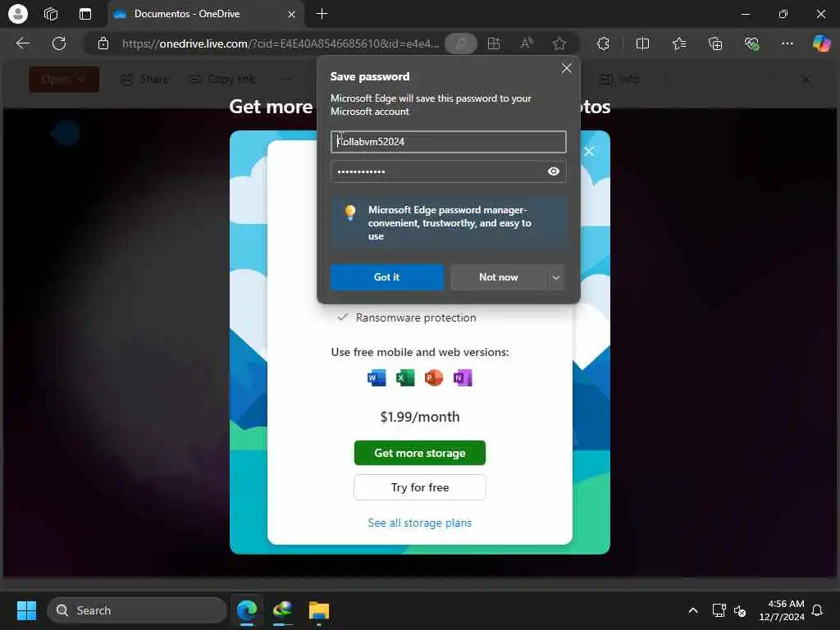The height and width of the screenshot is (630, 840).
Task: Open the password key icon in address bar
Action: pyautogui.click(x=461, y=43)
